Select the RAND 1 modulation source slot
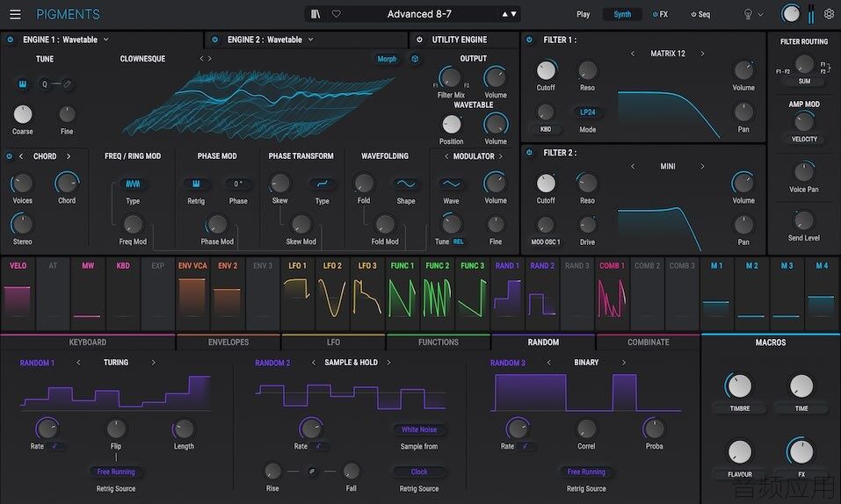841x504 pixels. pos(507,293)
